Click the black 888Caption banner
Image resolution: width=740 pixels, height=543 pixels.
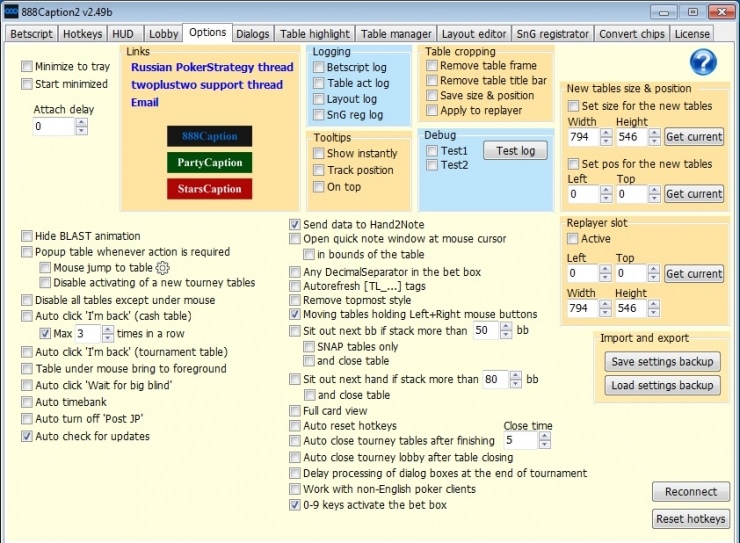(x=210, y=136)
